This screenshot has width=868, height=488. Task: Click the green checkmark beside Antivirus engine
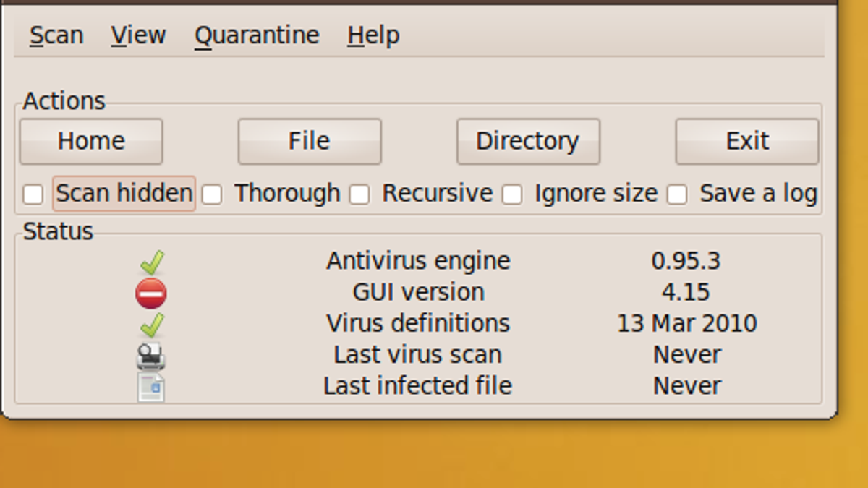click(x=152, y=262)
